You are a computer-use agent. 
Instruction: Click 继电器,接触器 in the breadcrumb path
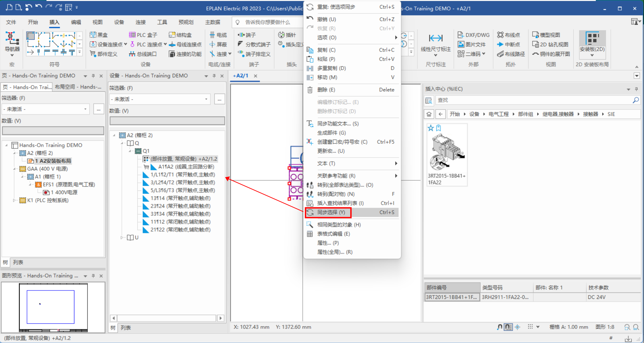pyautogui.click(x=558, y=114)
